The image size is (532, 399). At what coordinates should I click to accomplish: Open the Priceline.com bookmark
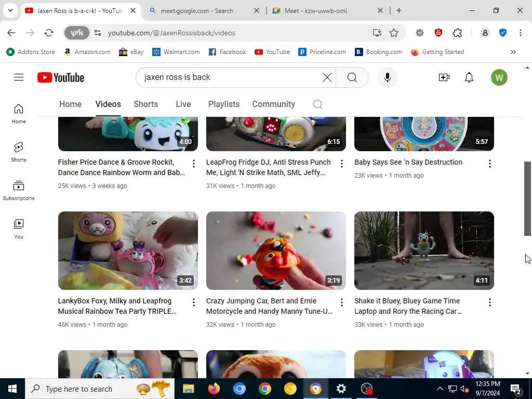[322, 52]
